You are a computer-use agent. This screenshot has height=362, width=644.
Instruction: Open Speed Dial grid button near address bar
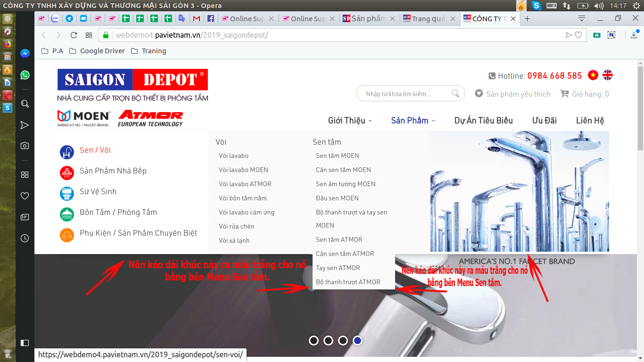(89, 35)
